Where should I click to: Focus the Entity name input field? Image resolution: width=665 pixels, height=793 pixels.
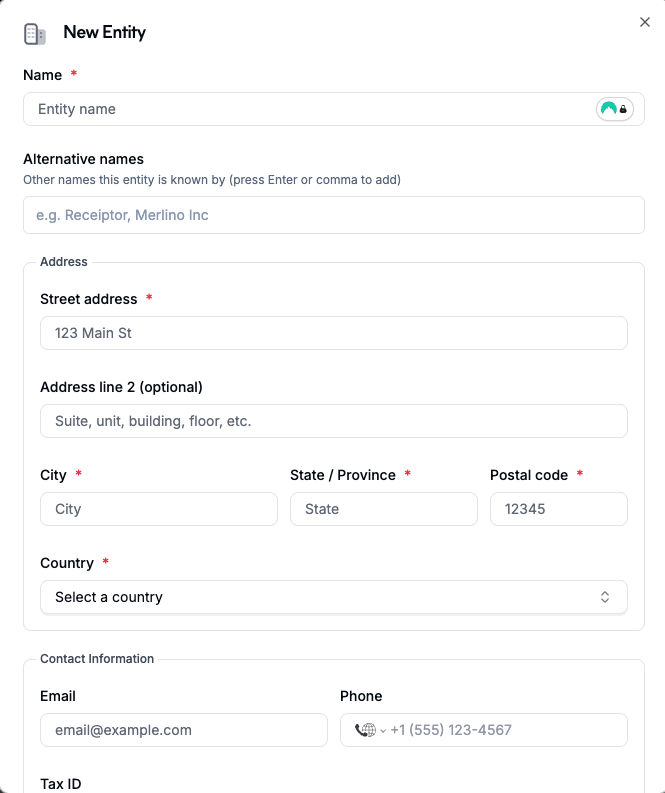(x=310, y=109)
